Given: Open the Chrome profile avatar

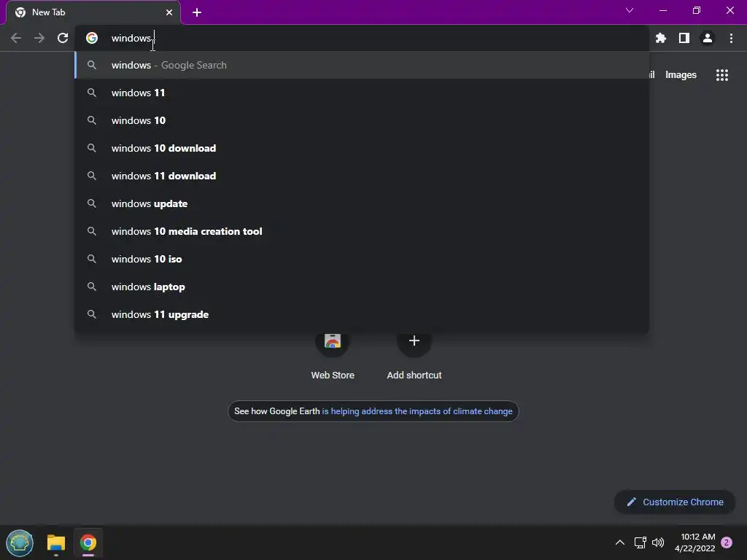Looking at the screenshot, I should (x=708, y=38).
